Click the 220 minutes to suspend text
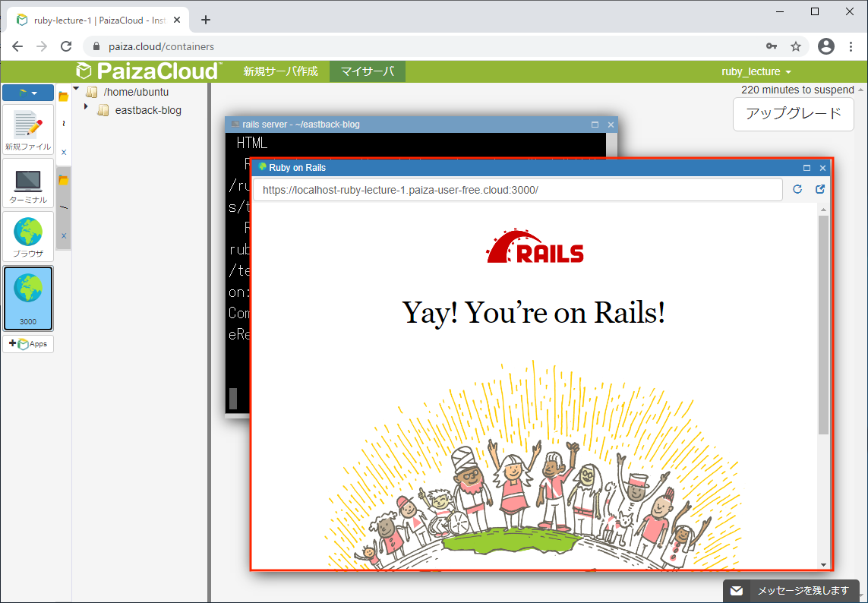Screen dimensions: 868x603 tap(797, 90)
